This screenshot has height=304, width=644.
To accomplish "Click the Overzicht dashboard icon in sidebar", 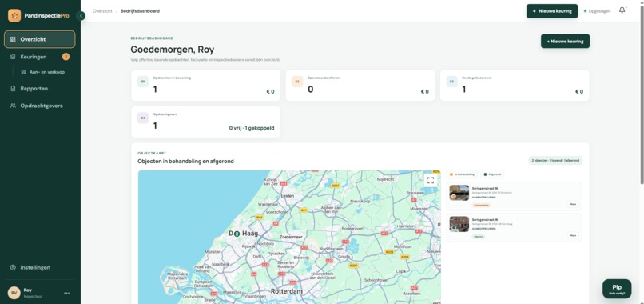I will (13, 39).
